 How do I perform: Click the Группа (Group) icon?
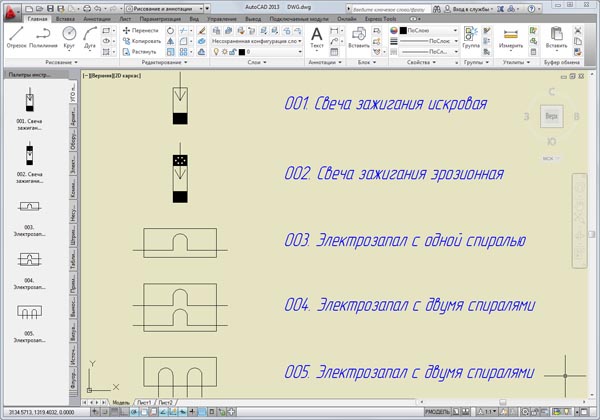click(471, 37)
